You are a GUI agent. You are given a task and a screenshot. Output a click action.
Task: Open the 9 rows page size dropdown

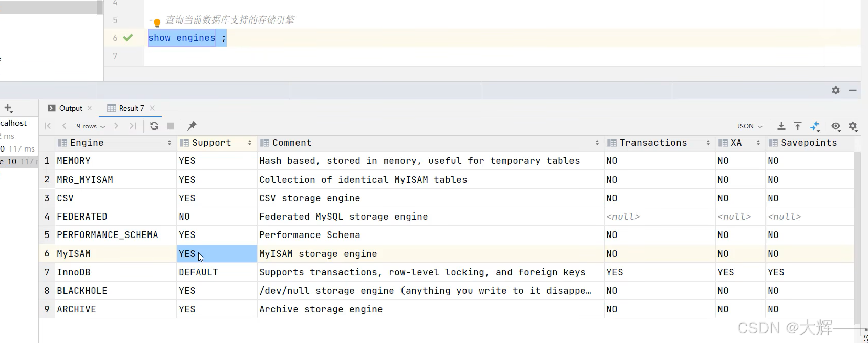coord(91,126)
